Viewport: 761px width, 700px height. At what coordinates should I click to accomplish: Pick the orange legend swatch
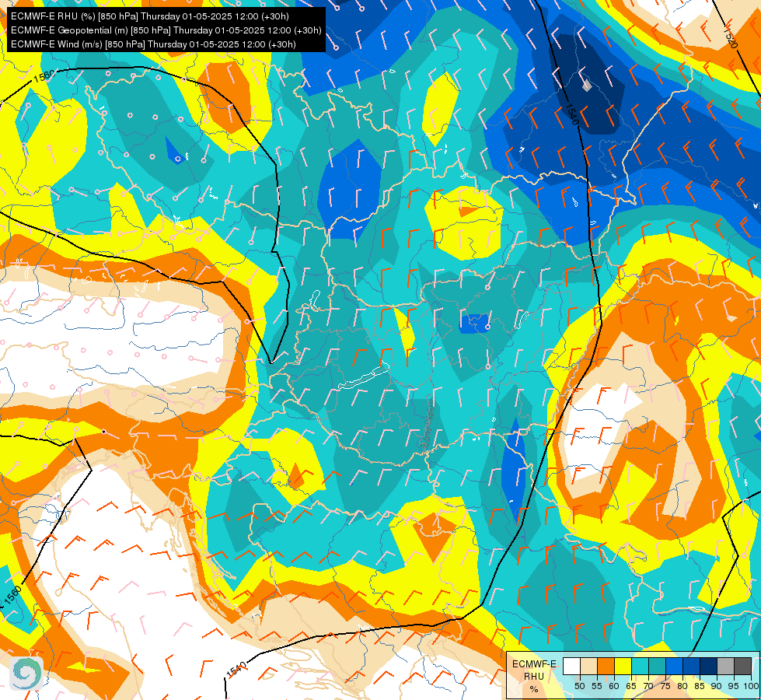[x=606, y=666]
